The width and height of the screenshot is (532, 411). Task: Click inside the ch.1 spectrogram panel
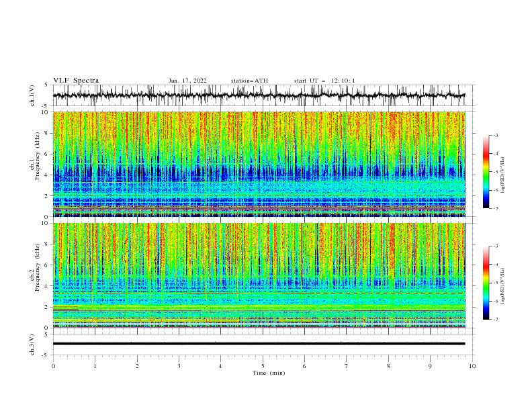pos(259,164)
